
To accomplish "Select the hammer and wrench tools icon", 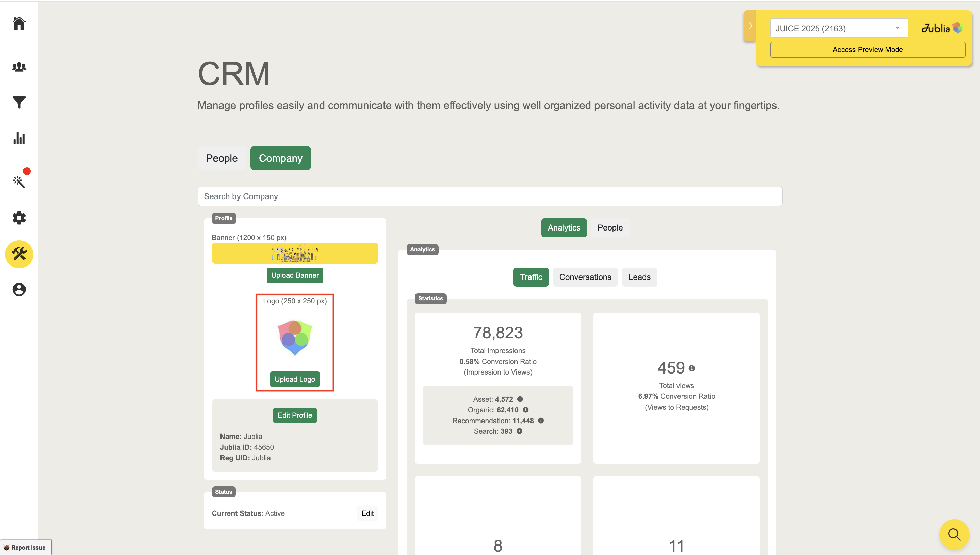I will pos(19,254).
